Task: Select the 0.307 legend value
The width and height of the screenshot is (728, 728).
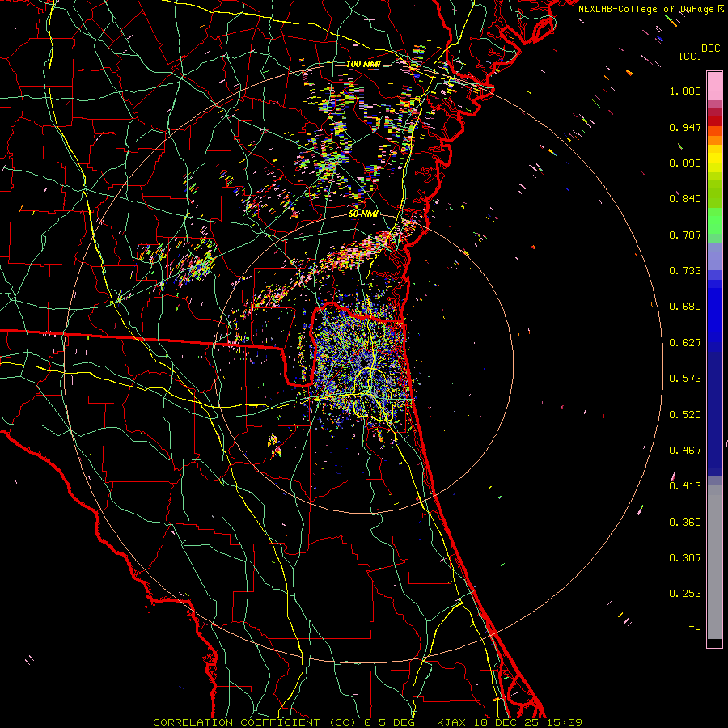Action: click(685, 558)
